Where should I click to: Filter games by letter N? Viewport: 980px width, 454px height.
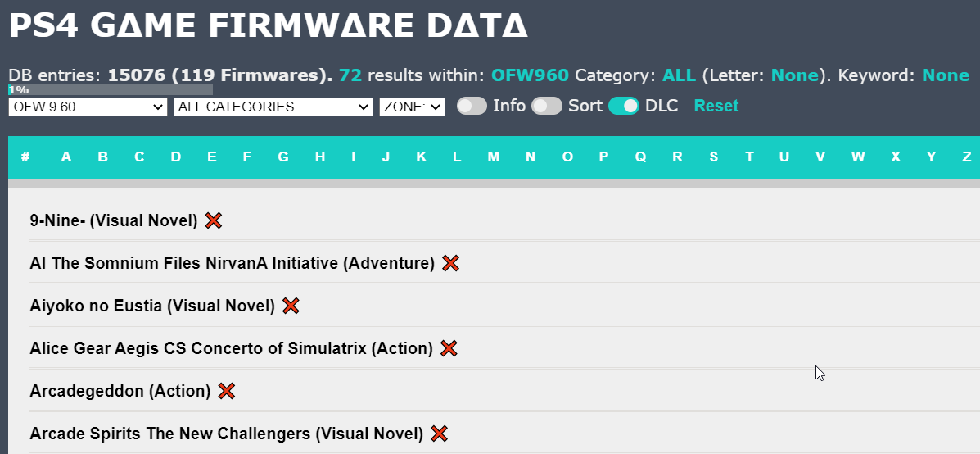click(530, 157)
